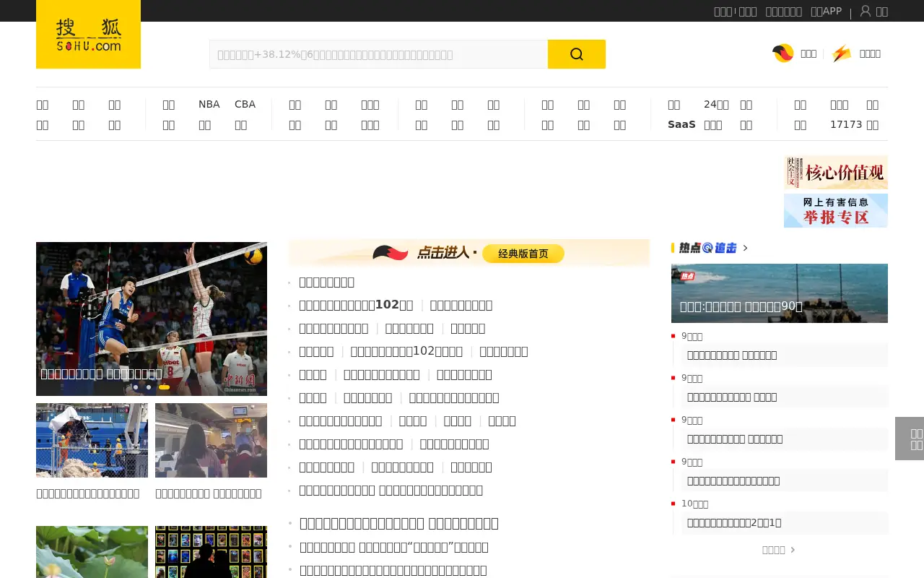Click the APP link in top bar
Viewport: 924px width, 578px height.
click(826, 11)
